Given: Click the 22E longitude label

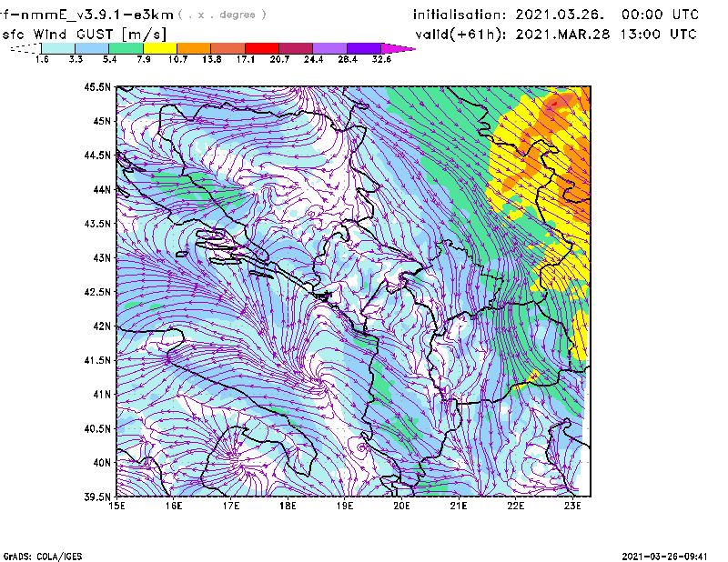Looking at the screenshot, I should [x=515, y=506].
